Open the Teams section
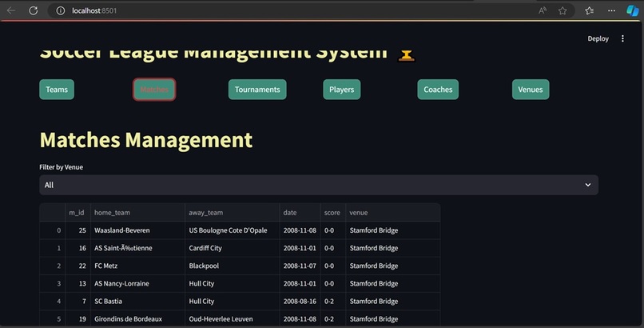 pyautogui.click(x=57, y=90)
